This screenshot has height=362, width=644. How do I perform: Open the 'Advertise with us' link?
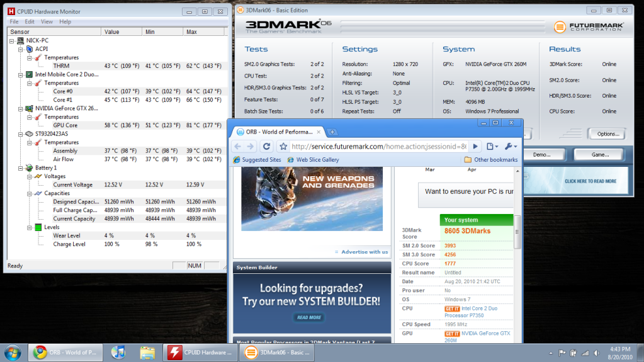[x=364, y=252]
